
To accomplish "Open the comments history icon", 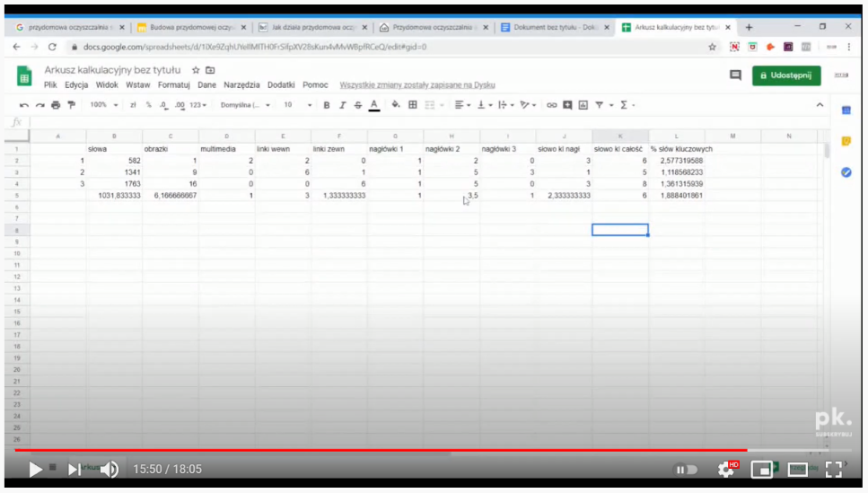I will click(735, 75).
